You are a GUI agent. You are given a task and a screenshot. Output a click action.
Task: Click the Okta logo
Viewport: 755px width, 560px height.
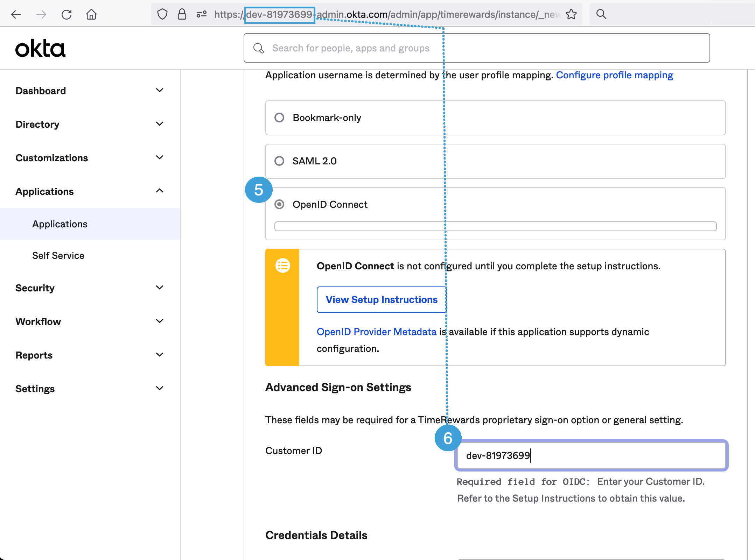[x=40, y=48]
